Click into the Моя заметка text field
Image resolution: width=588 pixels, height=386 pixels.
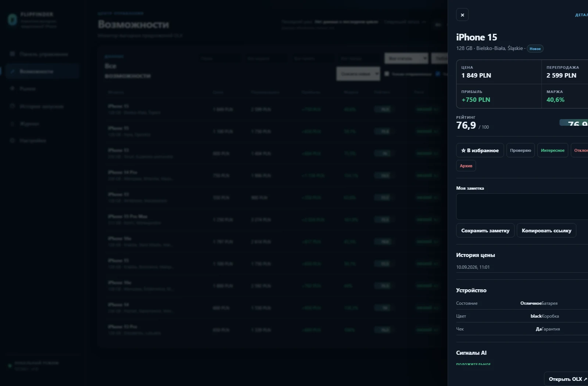pos(522,207)
